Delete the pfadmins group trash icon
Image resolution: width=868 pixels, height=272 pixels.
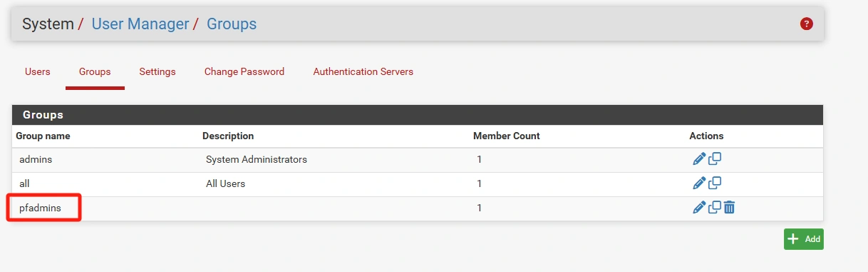(729, 208)
